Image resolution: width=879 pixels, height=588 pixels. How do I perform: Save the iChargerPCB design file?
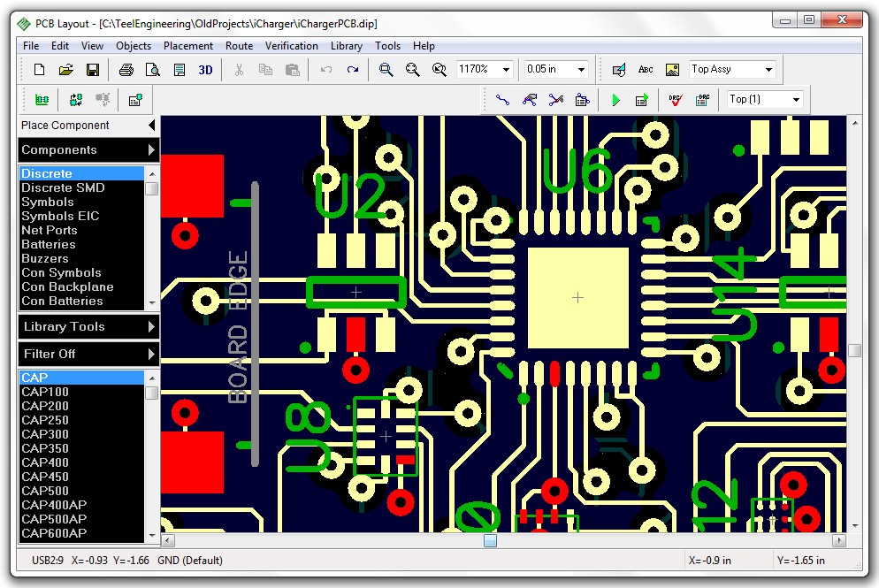(x=93, y=69)
